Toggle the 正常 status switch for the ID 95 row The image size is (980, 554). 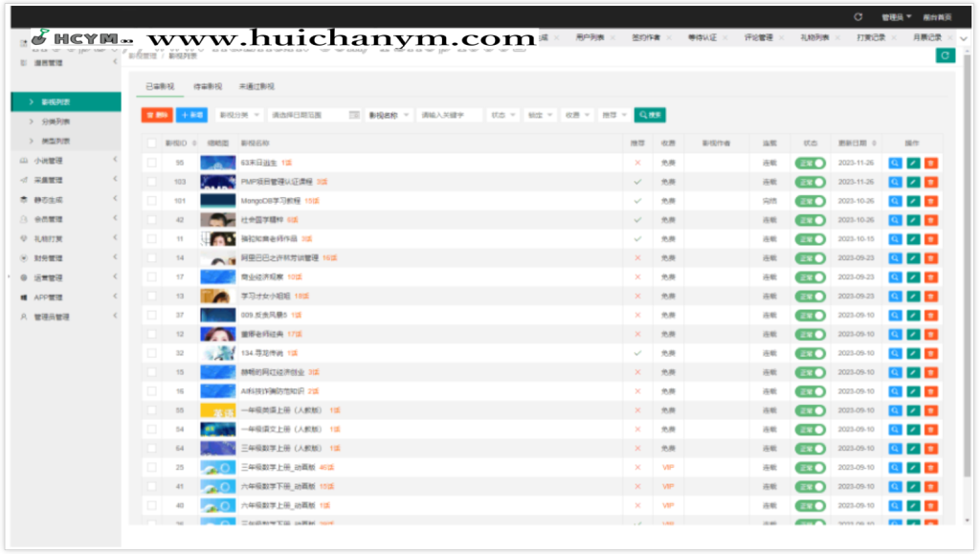810,163
